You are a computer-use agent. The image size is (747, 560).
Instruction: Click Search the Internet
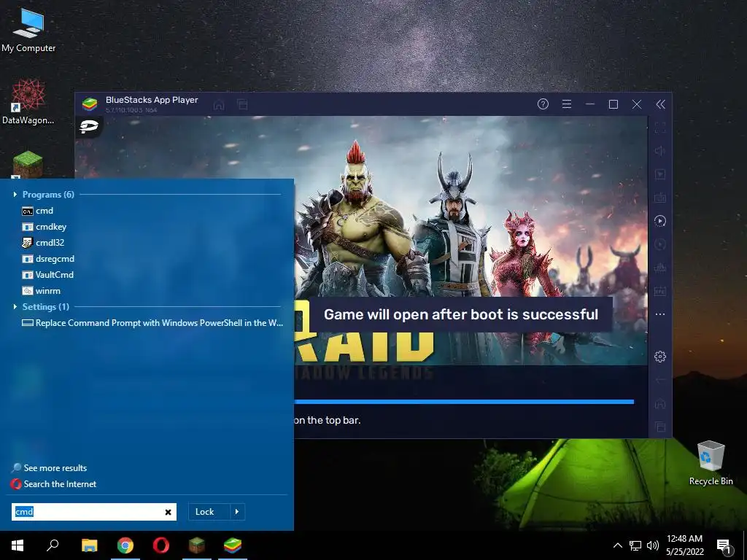(53, 484)
